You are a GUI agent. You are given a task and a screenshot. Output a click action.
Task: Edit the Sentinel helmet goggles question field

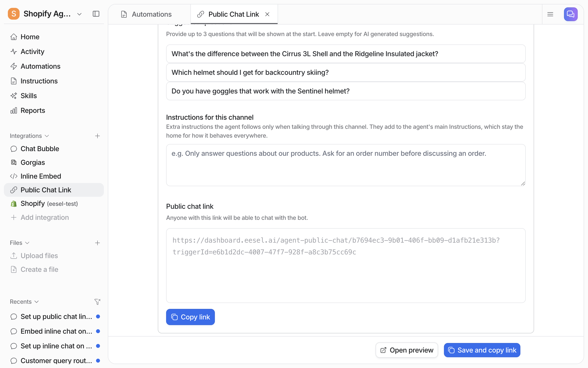coord(346,91)
